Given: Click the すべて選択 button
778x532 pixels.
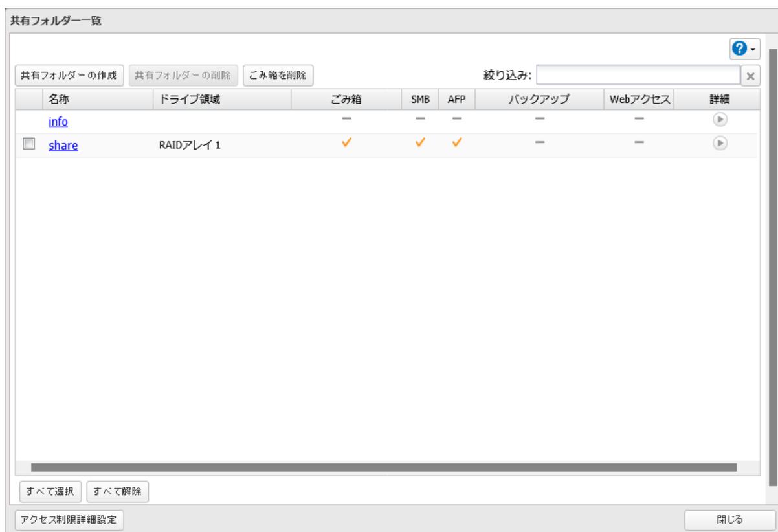Looking at the screenshot, I should [x=49, y=491].
